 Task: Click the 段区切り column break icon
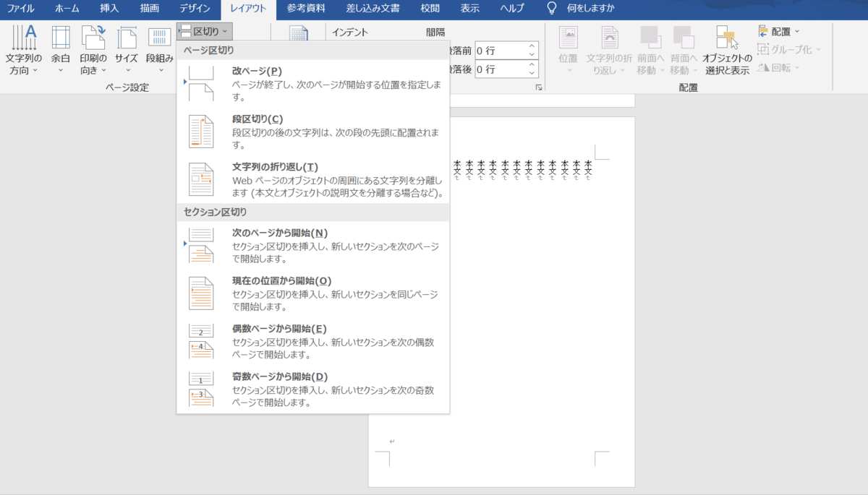[201, 132]
